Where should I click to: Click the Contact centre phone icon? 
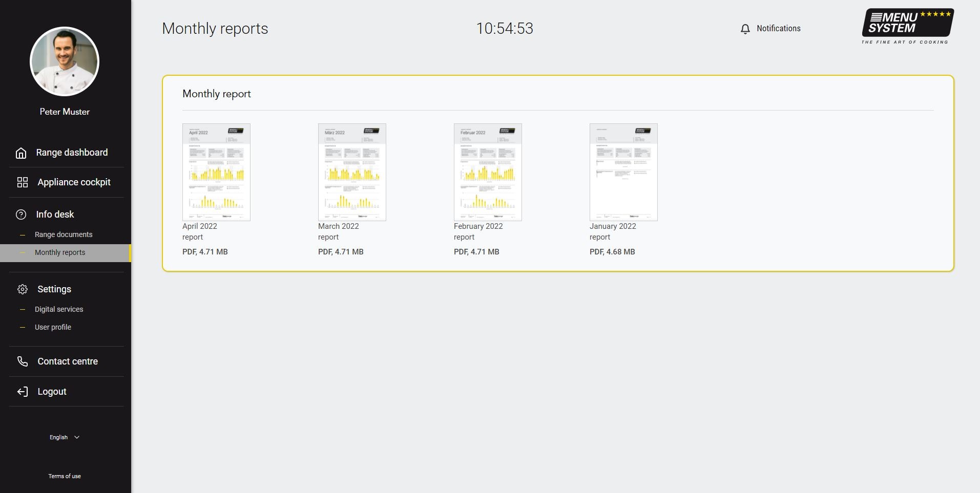pos(23,361)
